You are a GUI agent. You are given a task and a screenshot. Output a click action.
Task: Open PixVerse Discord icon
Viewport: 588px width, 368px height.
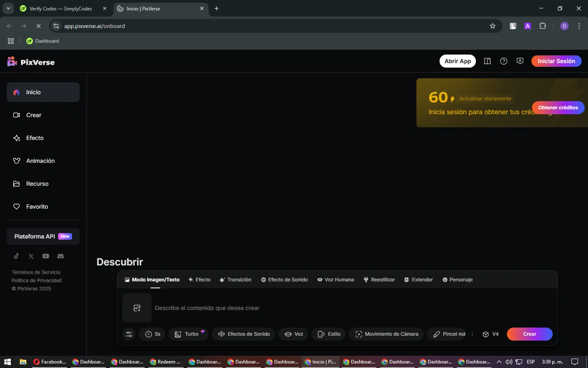click(x=60, y=256)
